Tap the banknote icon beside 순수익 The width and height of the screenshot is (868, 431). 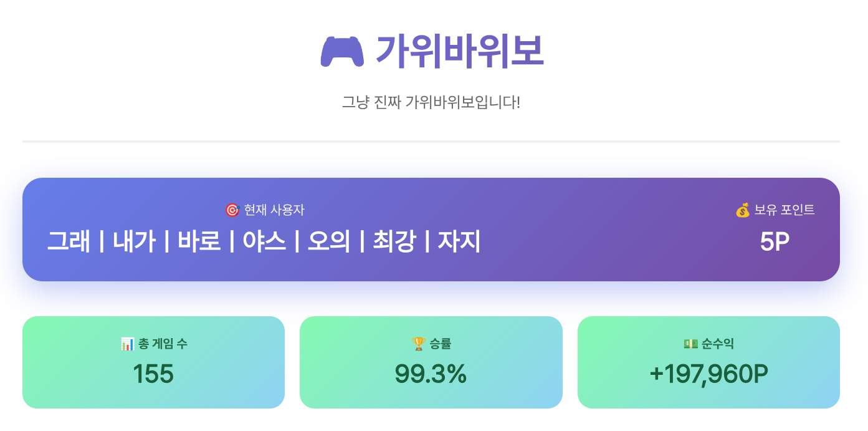(x=690, y=344)
